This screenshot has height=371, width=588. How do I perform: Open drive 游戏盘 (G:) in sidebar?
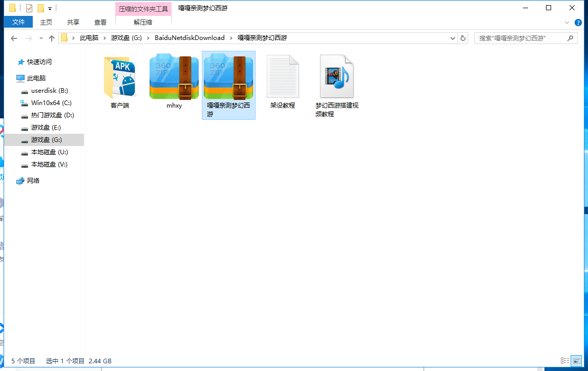point(46,139)
